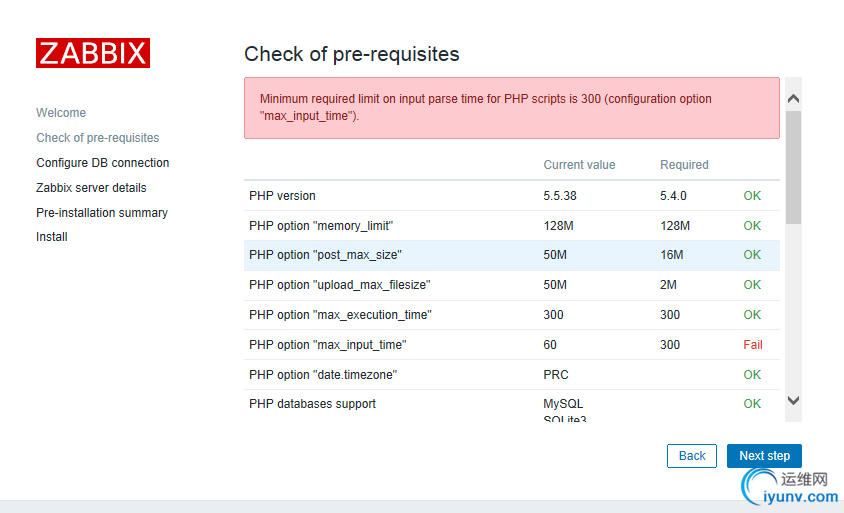This screenshot has width=844, height=513.
Task: Select Check of pre-requisites step
Action: coord(97,138)
